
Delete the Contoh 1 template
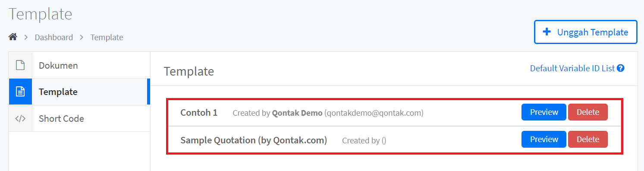[587, 112]
